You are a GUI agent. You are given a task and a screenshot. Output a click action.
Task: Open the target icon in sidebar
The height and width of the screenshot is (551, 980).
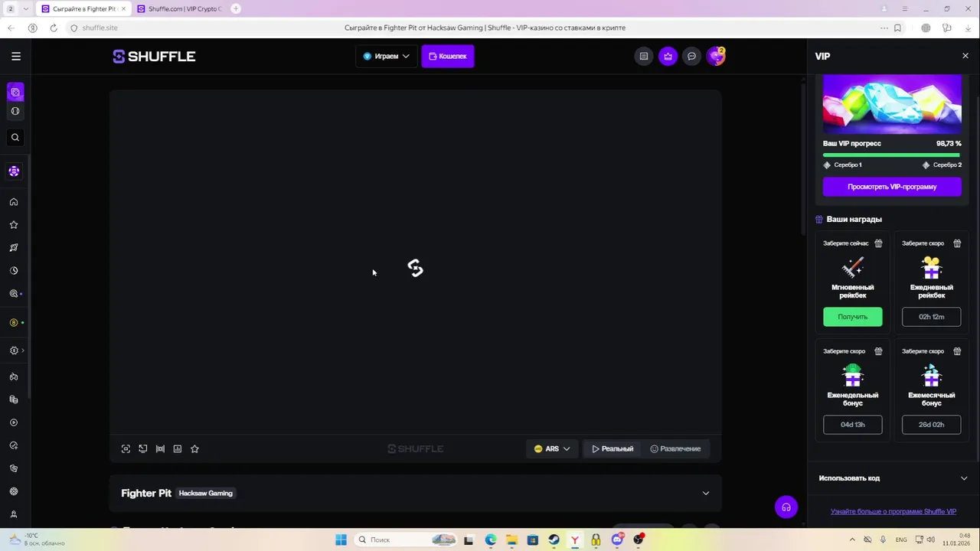(x=14, y=294)
